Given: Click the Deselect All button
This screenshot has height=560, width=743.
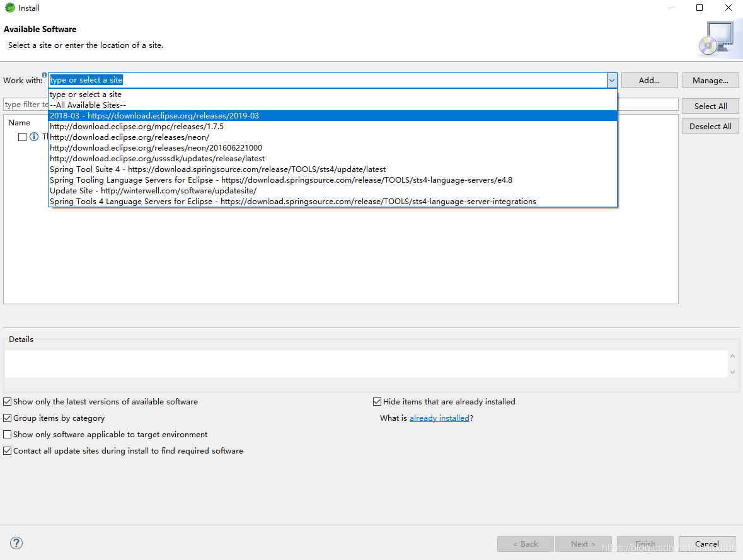Looking at the screenshot, I should point(710,127).
